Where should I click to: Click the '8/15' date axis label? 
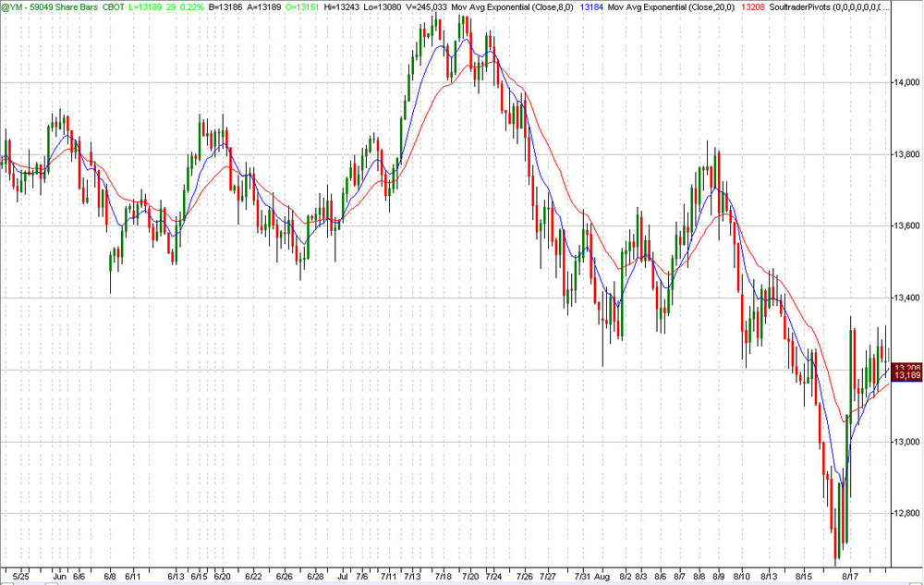(804, 576)
